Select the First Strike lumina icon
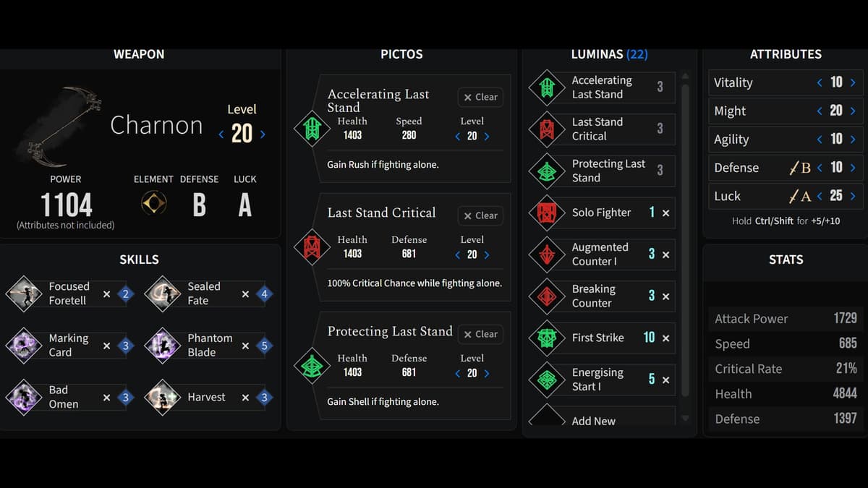Screen dimensions: 868x488 coord(547,338)
